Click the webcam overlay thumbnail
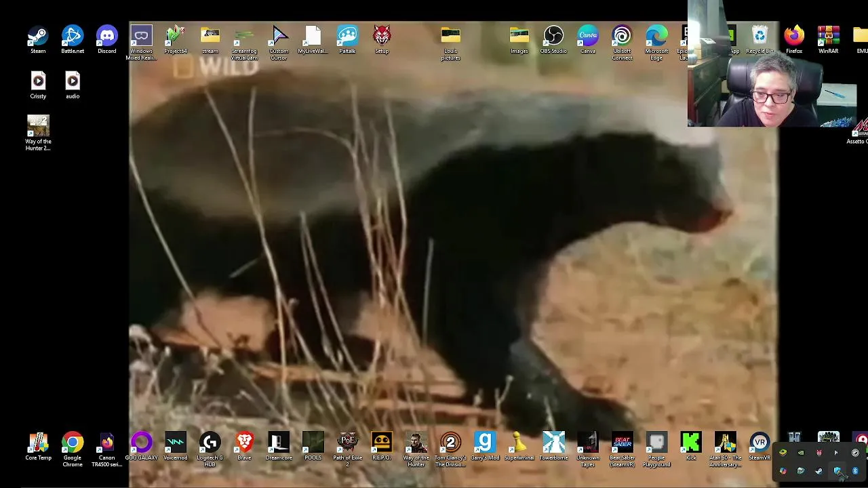The height and width of the screenshot is (488, 868). click(772, 64)
